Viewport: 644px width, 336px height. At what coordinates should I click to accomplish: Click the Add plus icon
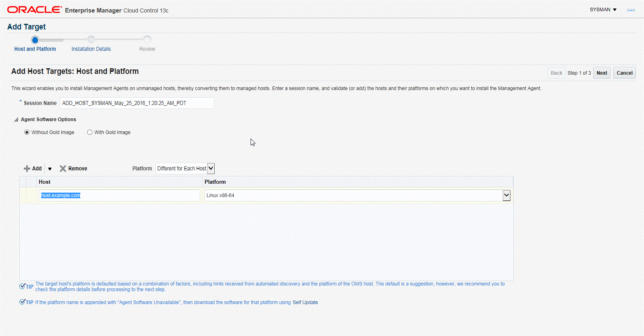pos(27,168)
